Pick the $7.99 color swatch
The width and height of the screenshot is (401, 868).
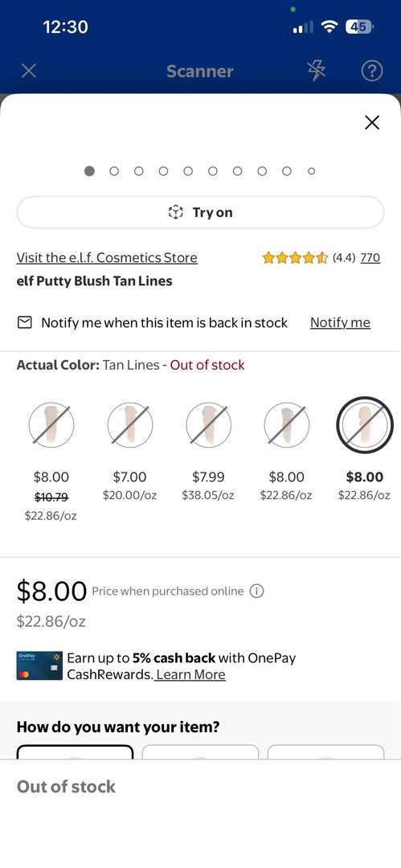pyautogui.click(x=208, y=425)
